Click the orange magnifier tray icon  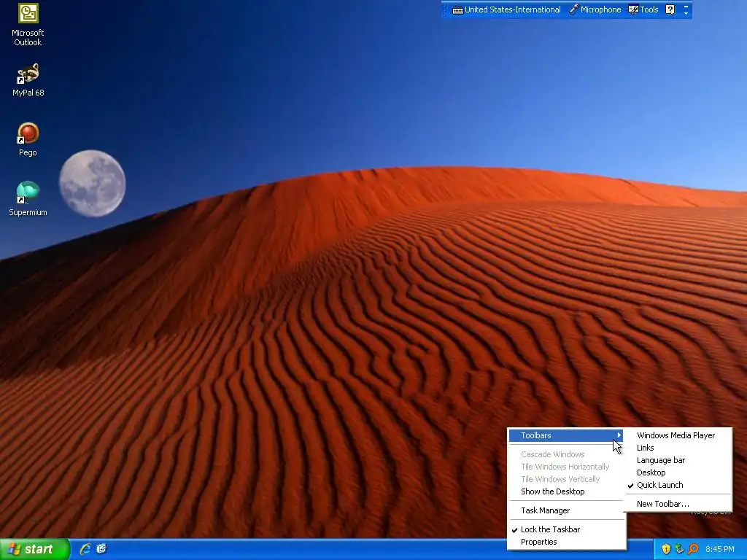point(693,549)
